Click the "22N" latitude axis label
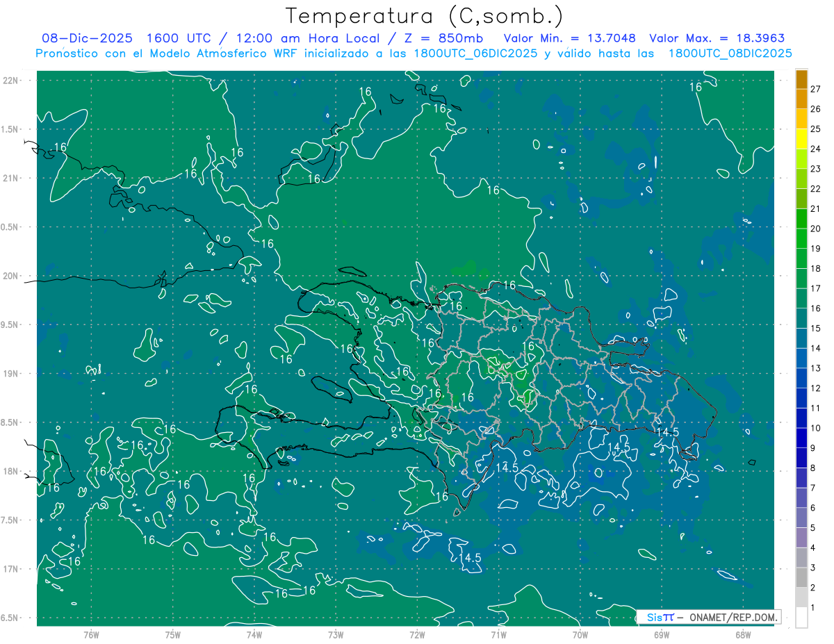The height and width of the screenshot is (644, 834). click(x=10, y=81)
